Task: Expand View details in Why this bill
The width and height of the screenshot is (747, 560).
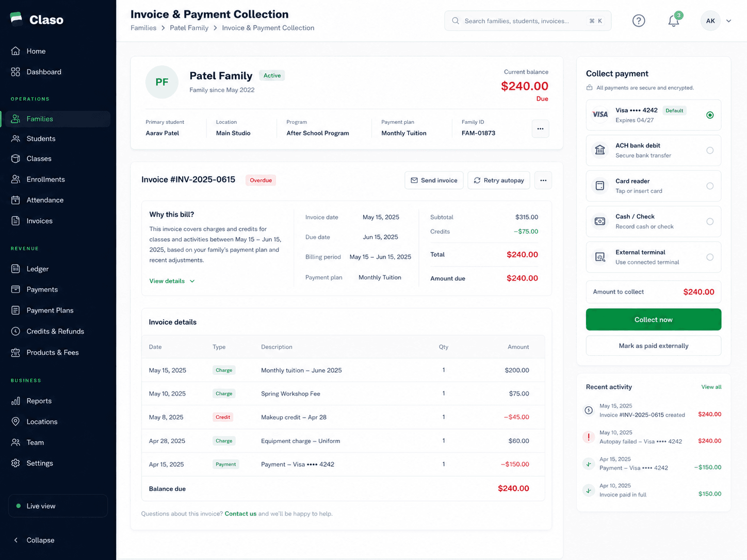Action: point(172,281)
